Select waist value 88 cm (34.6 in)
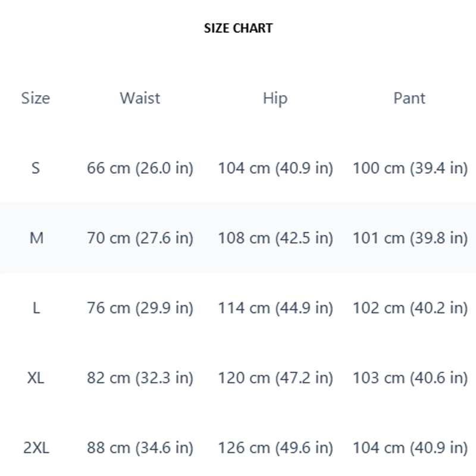This screenshot has width=476, height=476. 140,448
